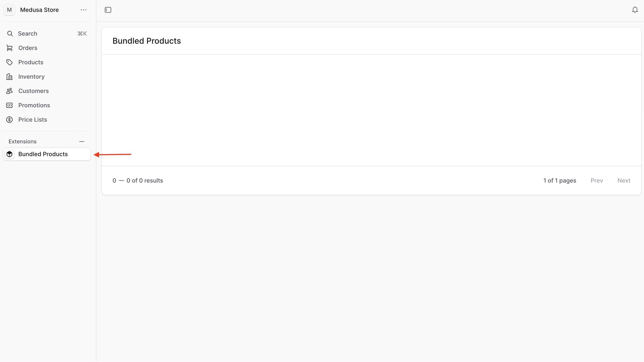The image size is (644, 362).
Task: Collapse the Extensions section
Action: coord(82,141)
